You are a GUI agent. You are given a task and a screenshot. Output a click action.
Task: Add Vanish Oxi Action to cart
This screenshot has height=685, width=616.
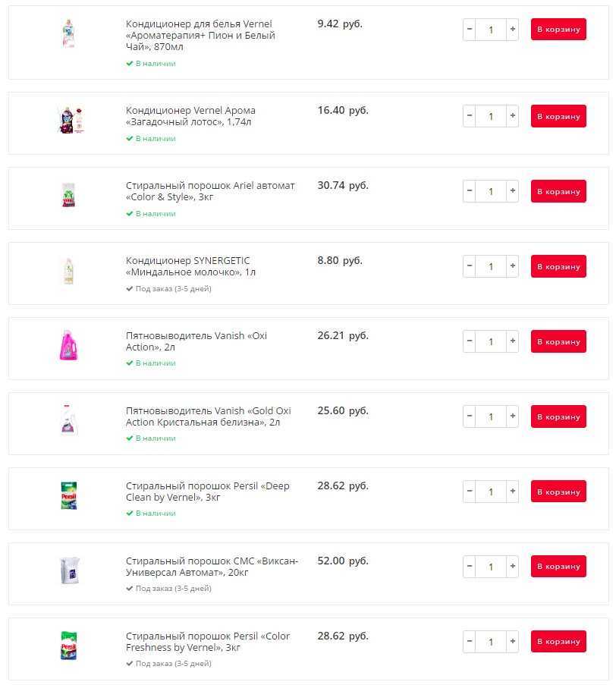click(558, 341)
